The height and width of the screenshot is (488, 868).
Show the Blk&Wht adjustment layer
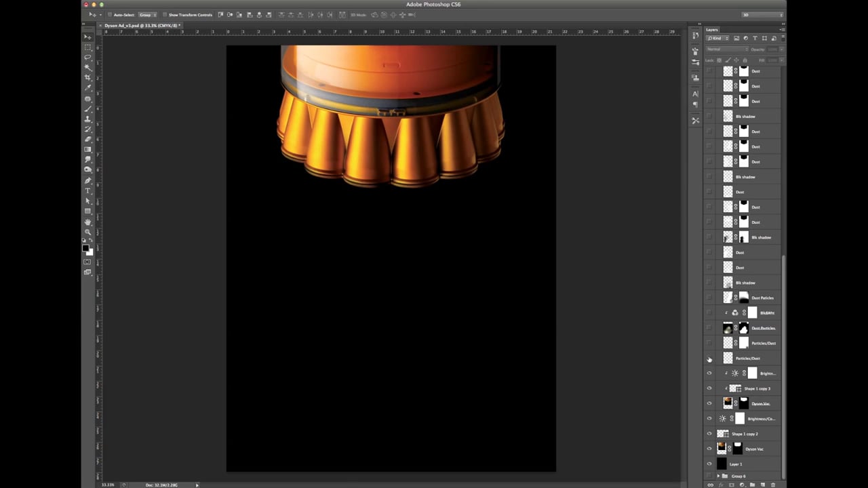pyautogui.click(x=709, y=313)
